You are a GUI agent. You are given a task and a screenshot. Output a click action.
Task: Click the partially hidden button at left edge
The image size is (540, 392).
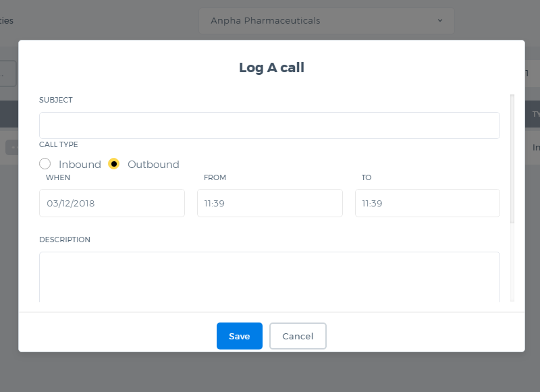tap(8, 74)
